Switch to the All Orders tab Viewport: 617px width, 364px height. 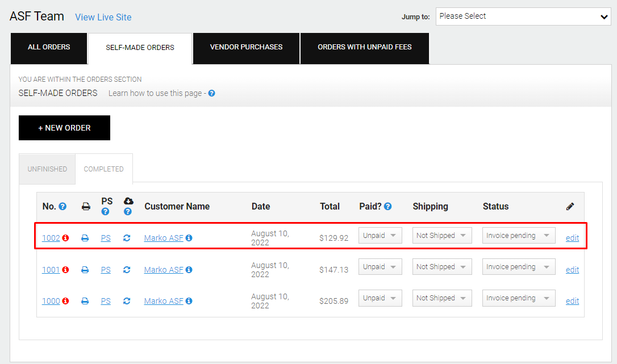(49, 48)
